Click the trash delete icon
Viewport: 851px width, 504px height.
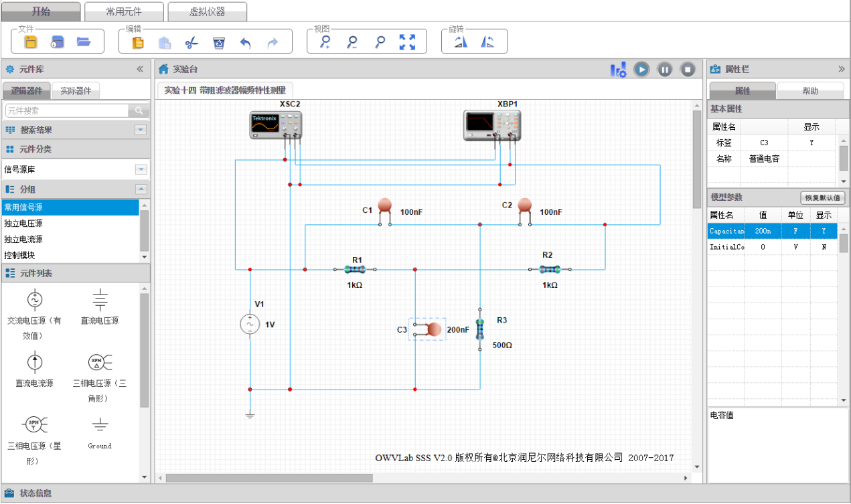coord(219,43)
